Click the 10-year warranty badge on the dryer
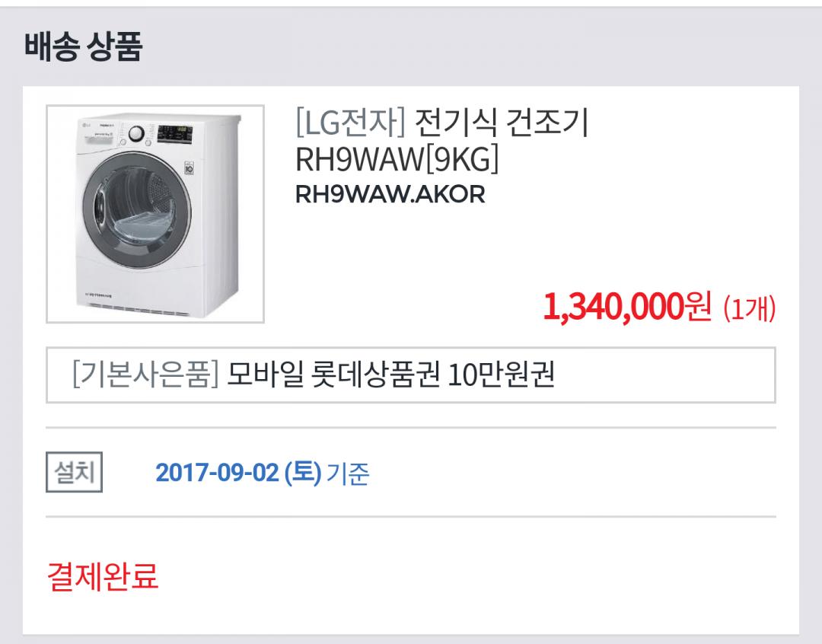 tap(190, 167)
